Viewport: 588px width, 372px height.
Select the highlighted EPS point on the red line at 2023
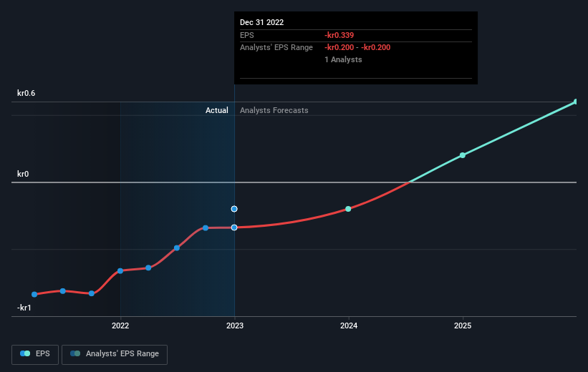[234, 227]
